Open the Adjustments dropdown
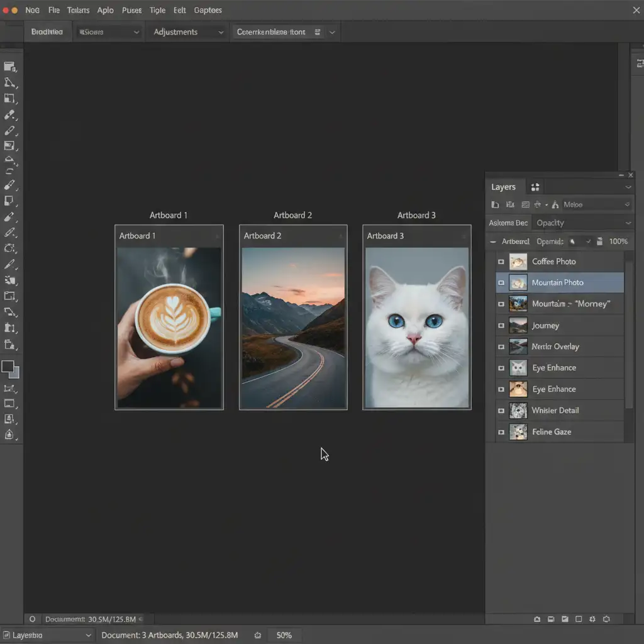 click(x=188, y=32)
